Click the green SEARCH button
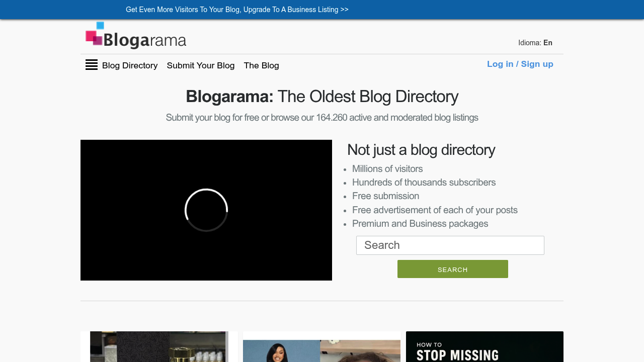The image size is (644, 362). (x=453, y=269)
